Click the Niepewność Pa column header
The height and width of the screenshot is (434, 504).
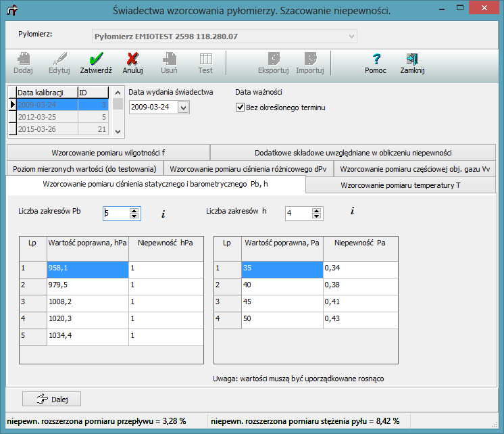[x=361, y=249]
